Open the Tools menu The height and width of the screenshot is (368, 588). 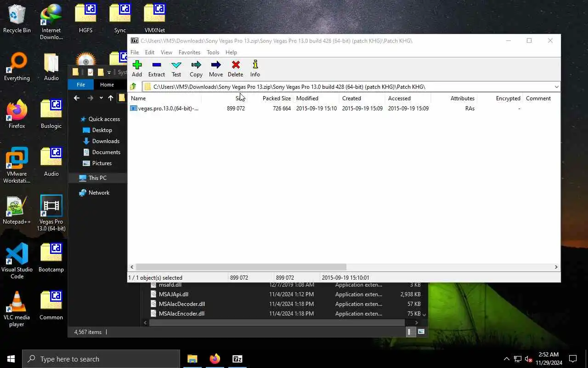[213, 52]
